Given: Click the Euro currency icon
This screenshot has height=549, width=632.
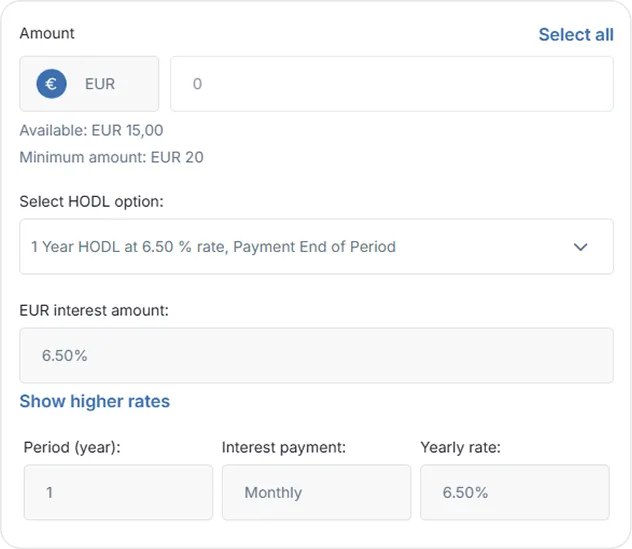Looking at the screenshot, I should click(x=51, y=84).
